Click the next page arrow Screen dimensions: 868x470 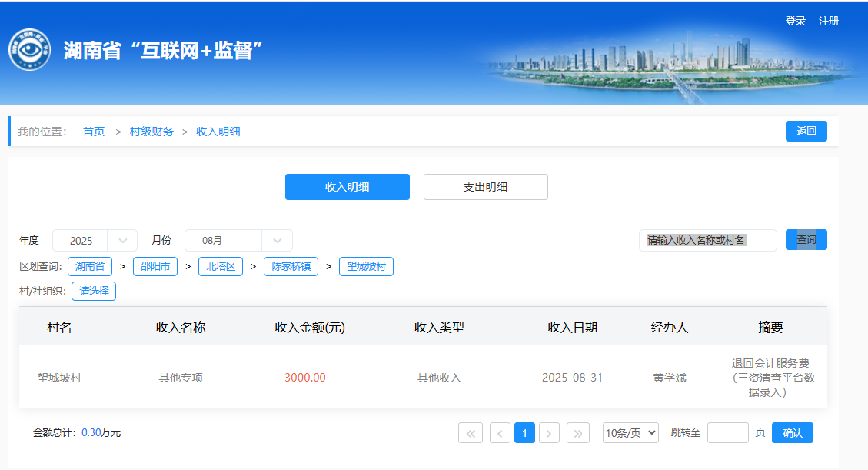click(549, 433)
